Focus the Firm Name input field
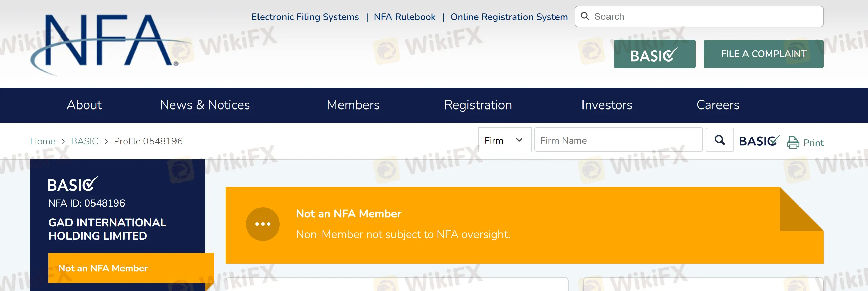Viewport: 868px width, 291px height. click(618, 140)
